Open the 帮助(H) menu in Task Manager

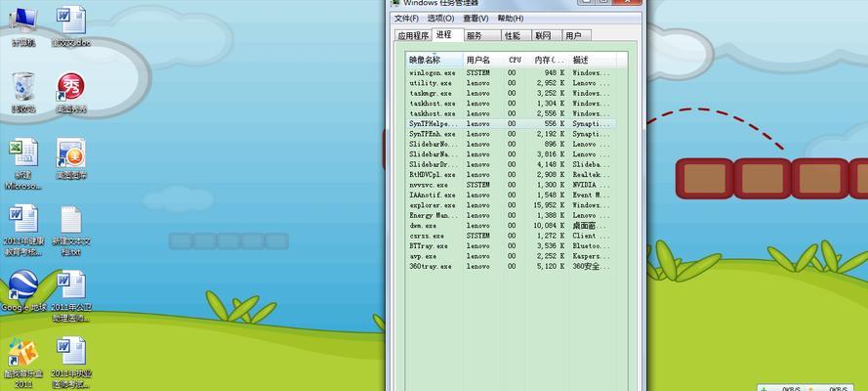pos(511,19)
